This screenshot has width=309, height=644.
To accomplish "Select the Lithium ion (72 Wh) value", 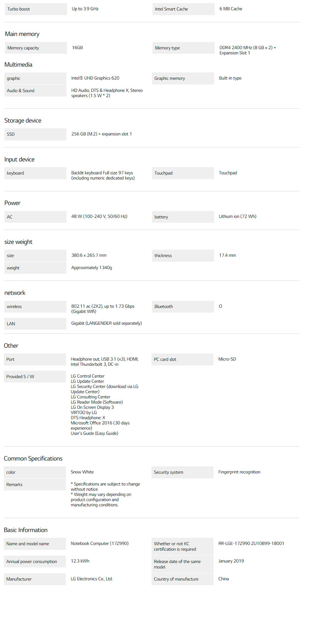I will tap(238, 217).
